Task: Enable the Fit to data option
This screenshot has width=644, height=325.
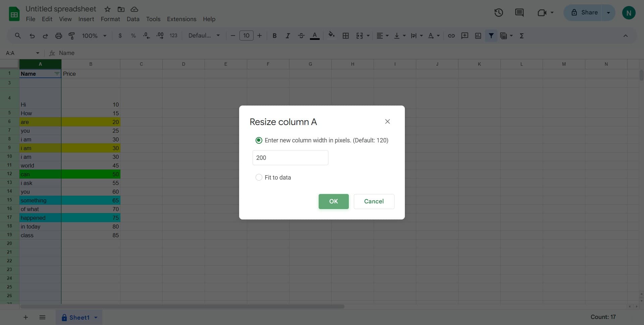Action: pos(259,177)
